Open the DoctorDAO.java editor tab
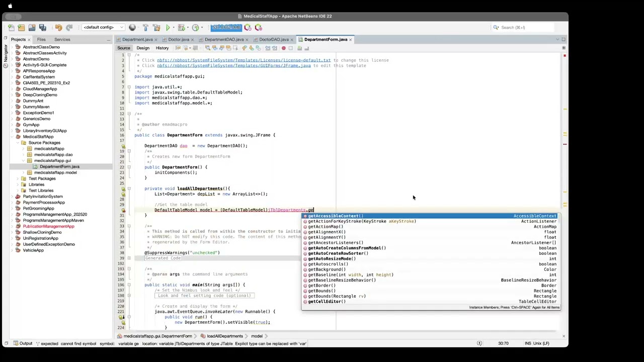644x362 pixels. (274, 39)
